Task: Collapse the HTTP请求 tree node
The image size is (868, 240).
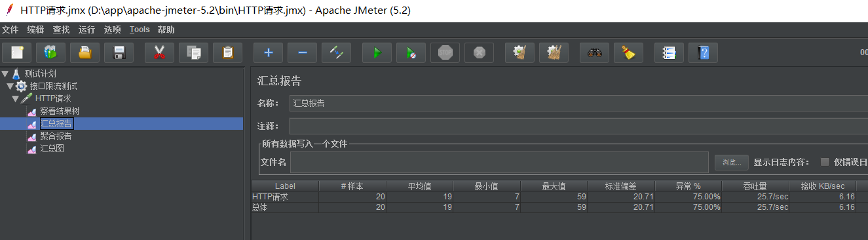Action: tap(15, 98)
